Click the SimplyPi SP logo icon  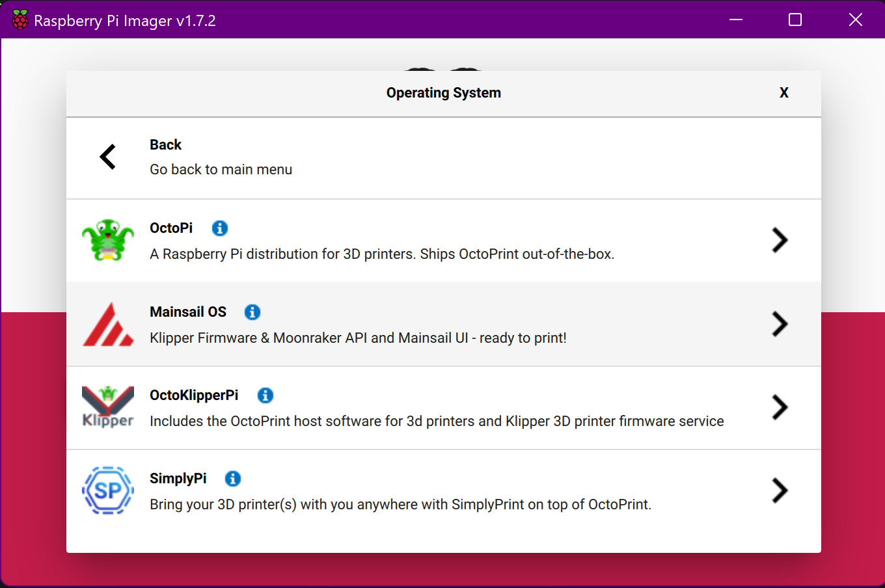tap(108, 490)
